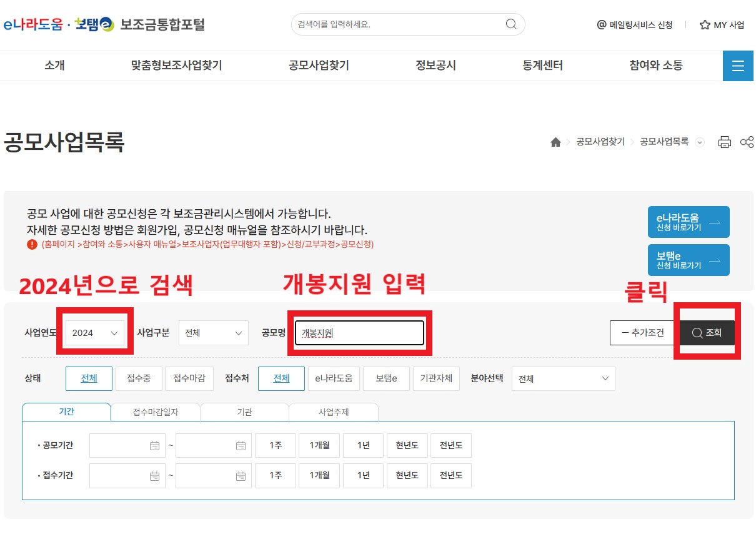The width and height of the screenshot is (756, 537).
Task: Set 접수기간 to 1주
Action: point(275,476)
